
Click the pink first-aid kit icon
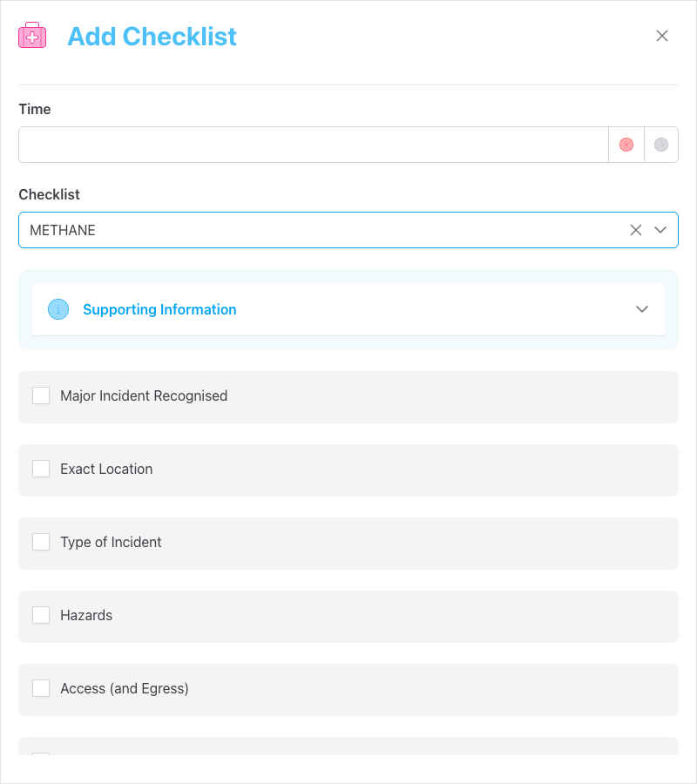click(32, 35)
